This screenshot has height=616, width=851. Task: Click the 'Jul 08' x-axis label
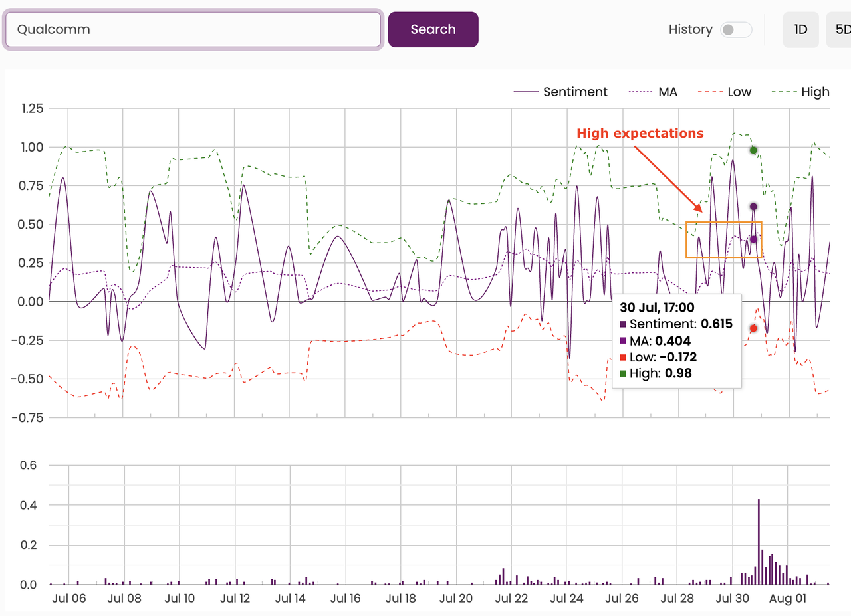[x=124, y=598]
